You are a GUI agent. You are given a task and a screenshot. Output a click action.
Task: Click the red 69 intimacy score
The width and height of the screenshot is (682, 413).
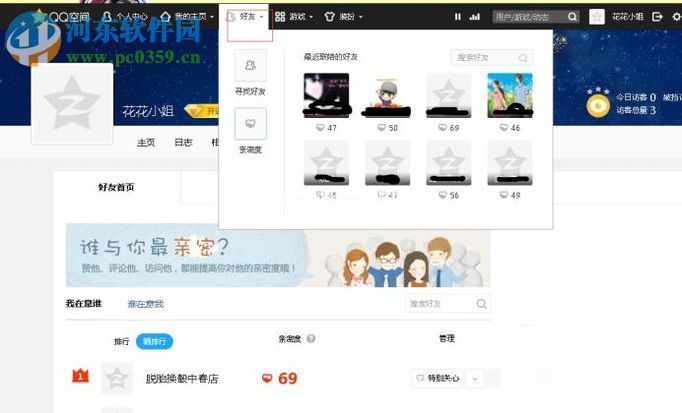(287, 379)
